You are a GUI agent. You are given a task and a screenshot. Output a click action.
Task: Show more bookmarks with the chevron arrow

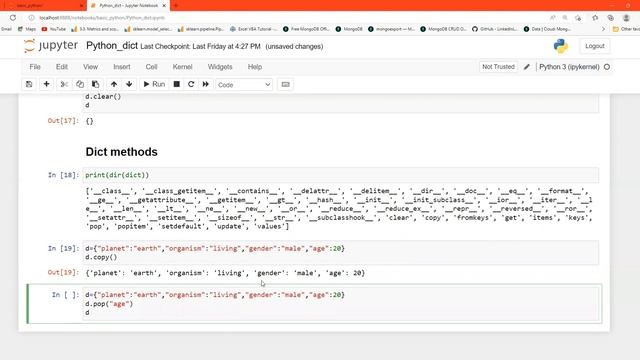tap(603, 29)
